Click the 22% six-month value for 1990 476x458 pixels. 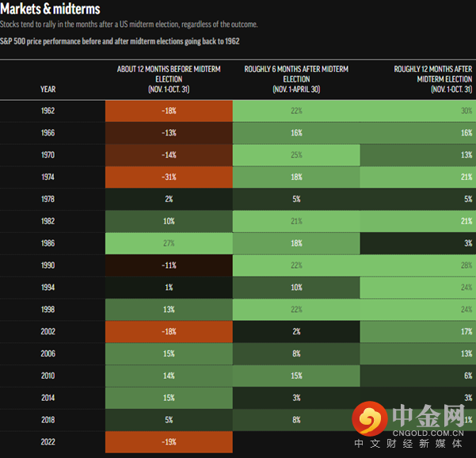(296, 265)
